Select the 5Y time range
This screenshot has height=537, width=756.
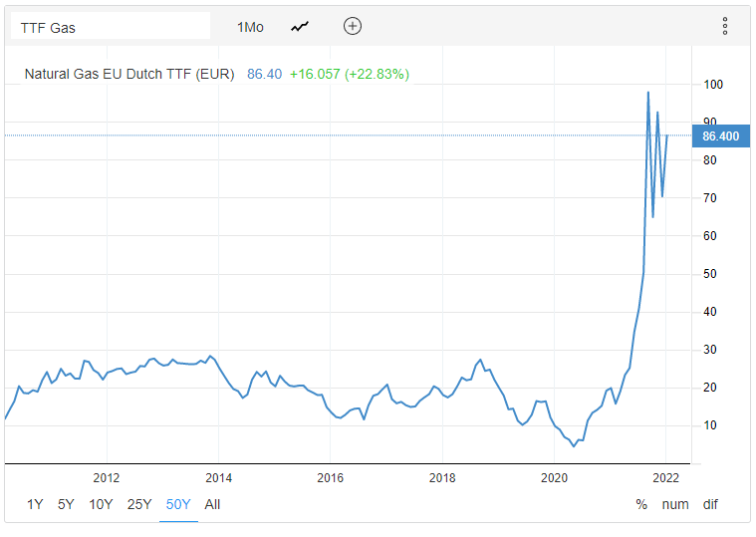pos(66,504)
